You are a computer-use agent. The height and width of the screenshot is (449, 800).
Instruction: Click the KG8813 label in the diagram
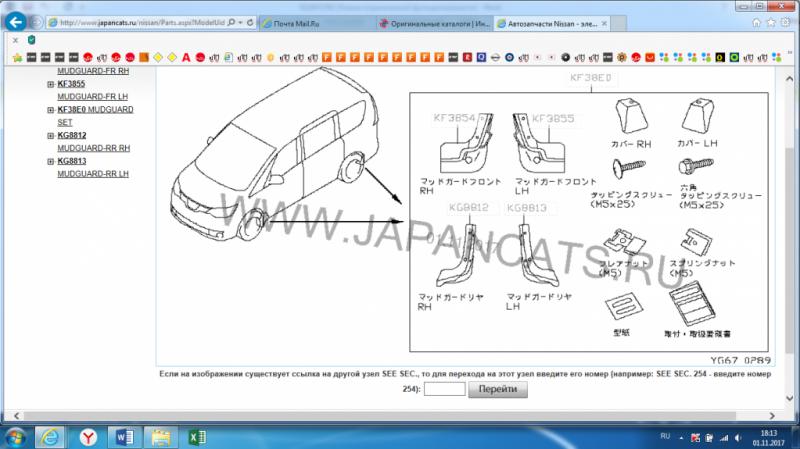point(527,208)
